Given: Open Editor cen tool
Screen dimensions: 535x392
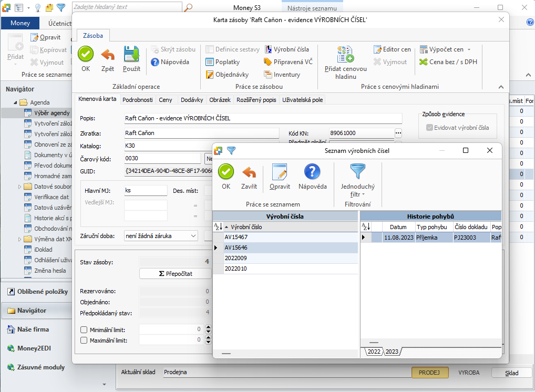Looking at the screenshot, I should point(393,49).
